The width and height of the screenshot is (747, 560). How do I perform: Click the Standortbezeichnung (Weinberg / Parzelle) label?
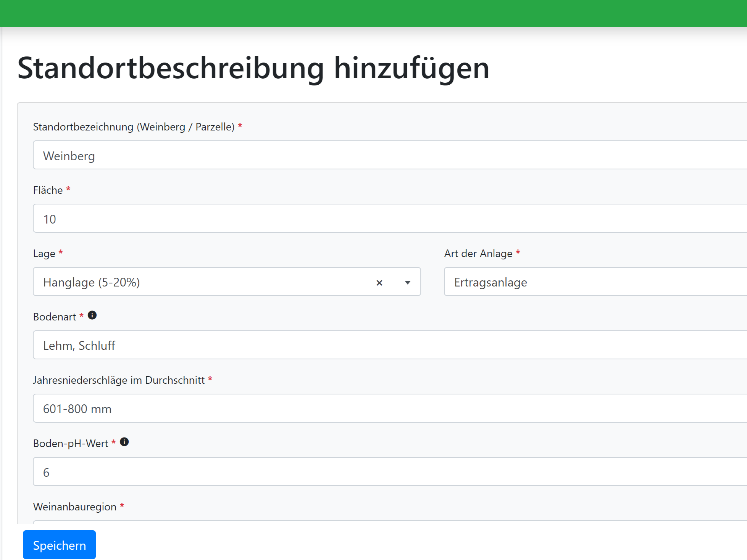[x=134, y=127]
